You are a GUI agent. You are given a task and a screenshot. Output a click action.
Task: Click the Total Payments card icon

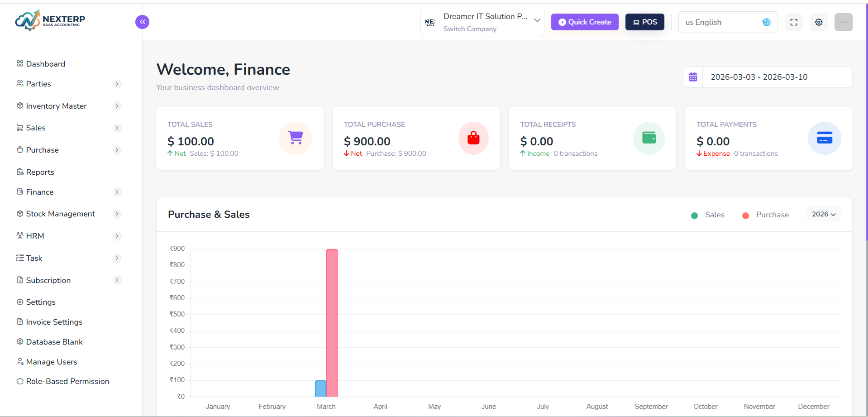point(824,138)
